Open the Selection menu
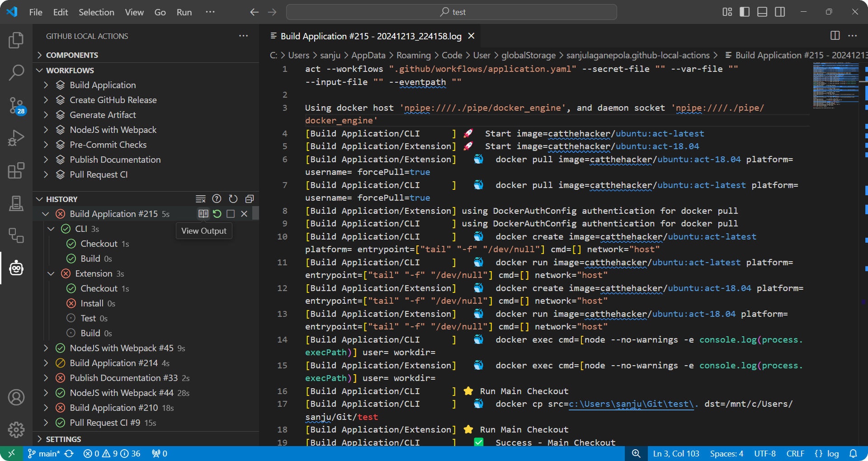Viewport: 868px width, 461px height. point(96,12)
